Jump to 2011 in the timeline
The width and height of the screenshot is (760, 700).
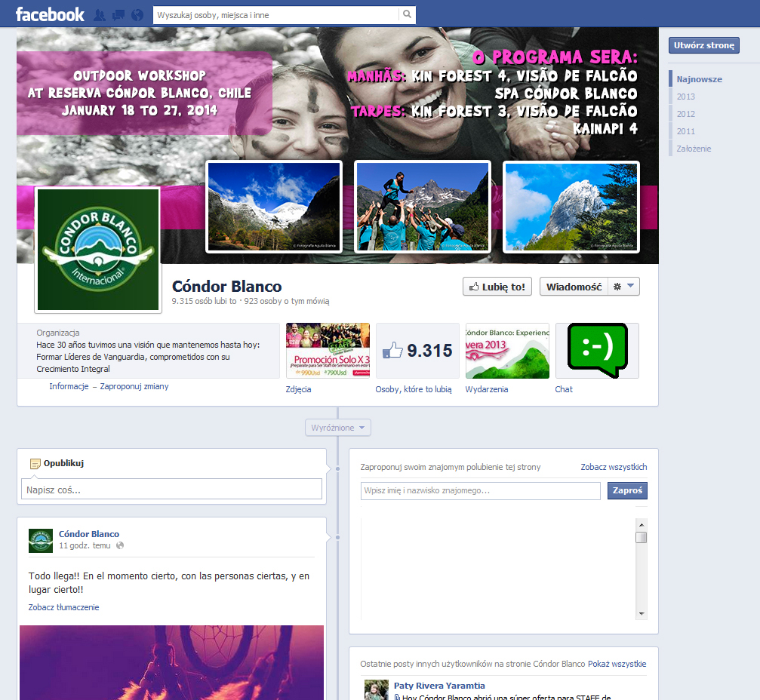click(x=686, y=131)
